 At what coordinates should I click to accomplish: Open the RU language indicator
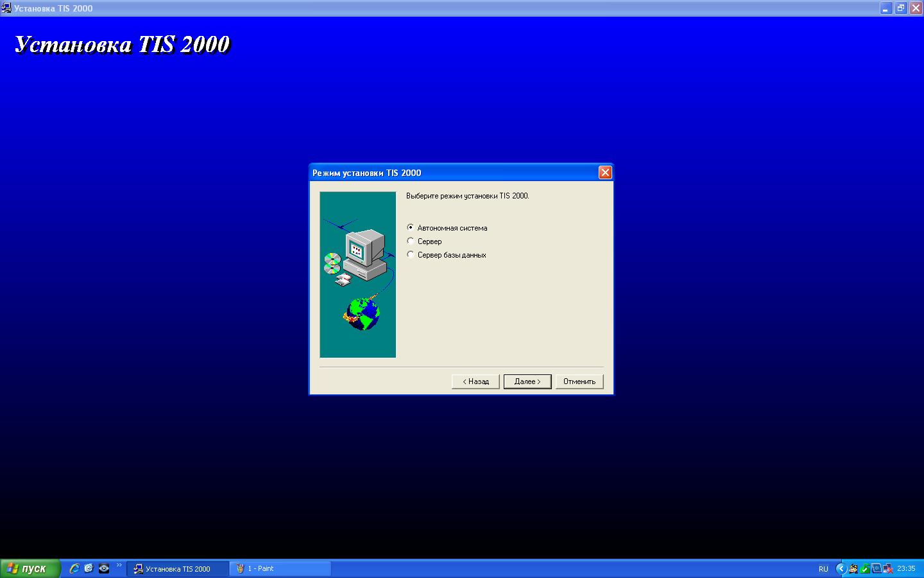(823, 569)
